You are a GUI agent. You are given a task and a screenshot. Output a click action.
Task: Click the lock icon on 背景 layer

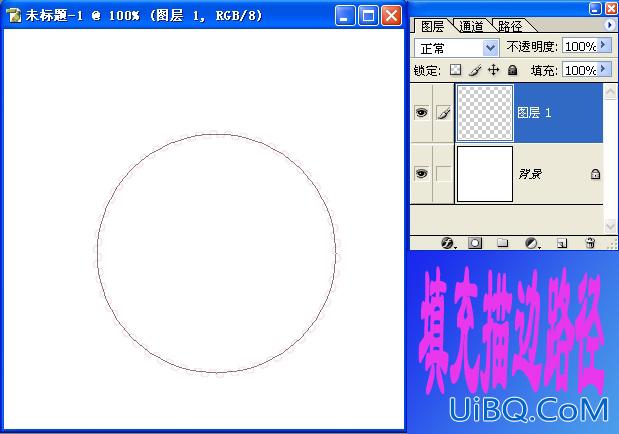pyautogui.click(x=595, y=174)
